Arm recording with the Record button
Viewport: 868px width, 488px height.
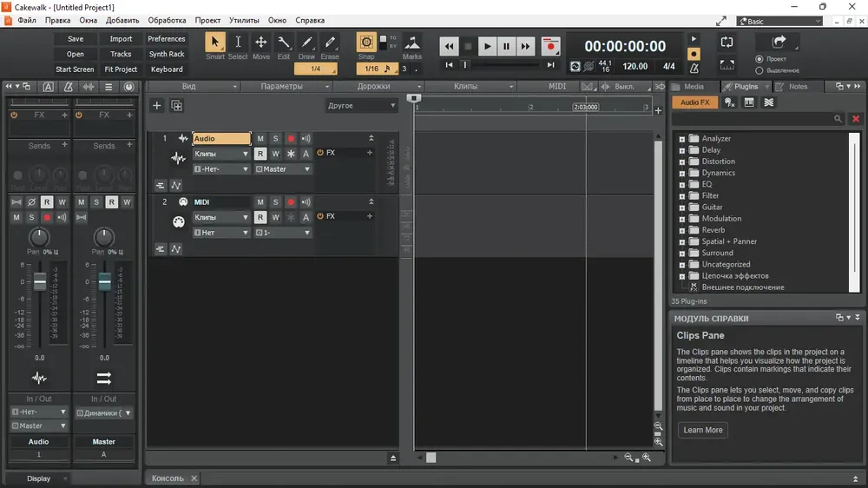pyautogui.click(x=551, y=47)
